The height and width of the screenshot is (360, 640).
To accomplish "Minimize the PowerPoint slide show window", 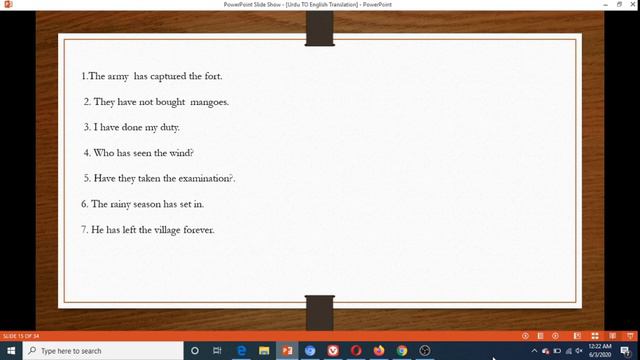I will point(606,4).
